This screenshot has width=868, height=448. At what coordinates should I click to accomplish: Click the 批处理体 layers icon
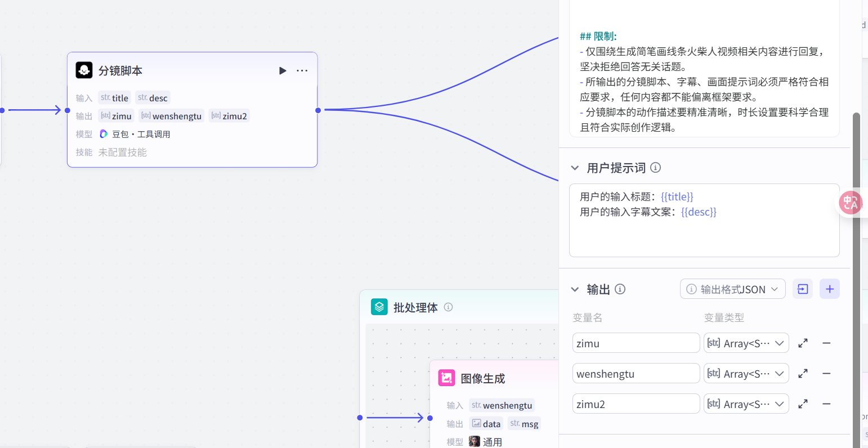pyautogui.click(x=379, y=307)
